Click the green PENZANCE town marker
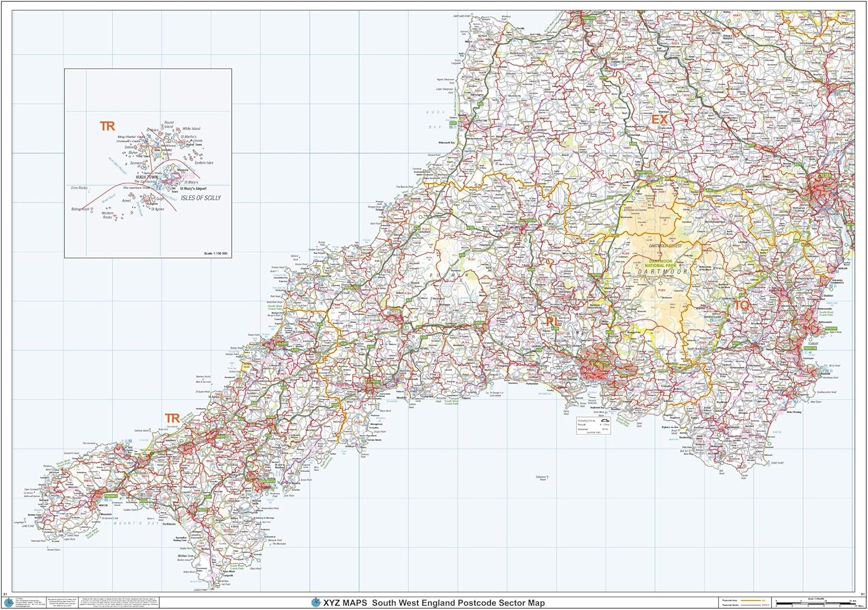This screenshot has height=610, width=868. pos(110,496)
